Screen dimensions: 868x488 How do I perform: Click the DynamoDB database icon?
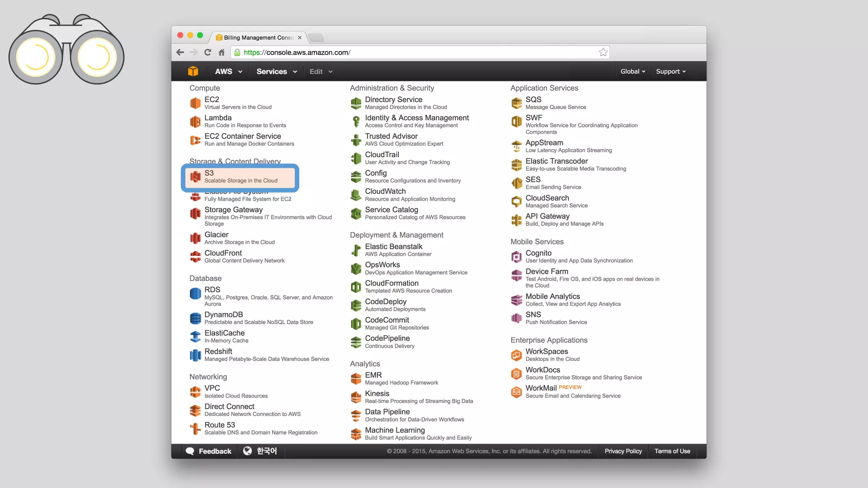tap(195, 318)
